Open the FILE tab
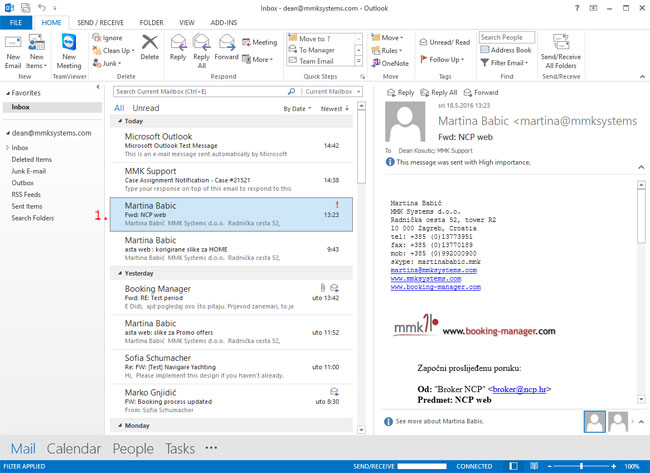650x473 pixels. [16, 23]
